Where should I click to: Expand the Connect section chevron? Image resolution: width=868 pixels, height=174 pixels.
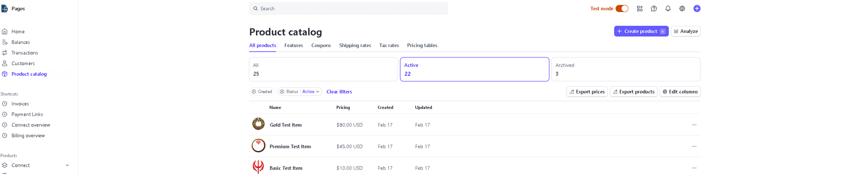(67, 166)
